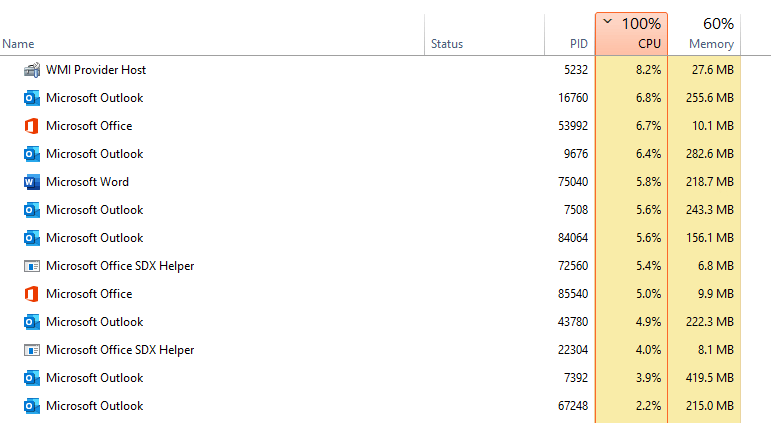Select Microsoft Office SDX Helper with PID 22304
Screen dimensions: 771x423
click(120, 350)
